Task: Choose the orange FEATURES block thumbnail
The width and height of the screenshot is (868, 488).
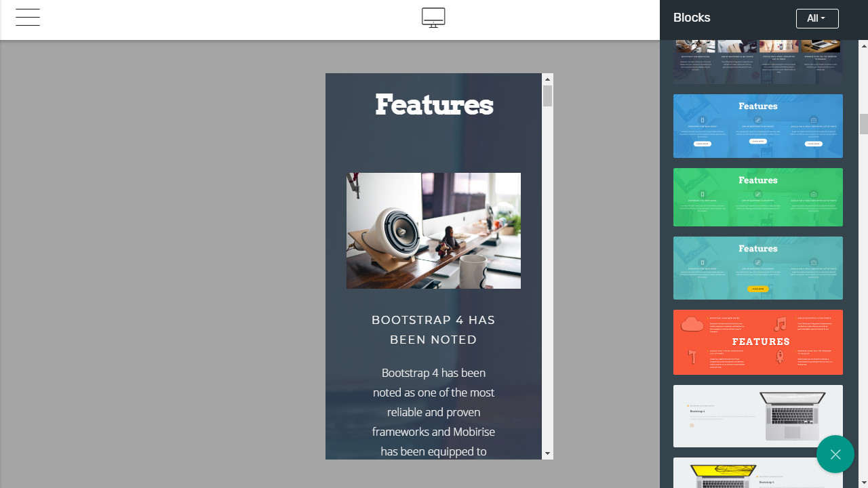Action: tap(758, 342)
